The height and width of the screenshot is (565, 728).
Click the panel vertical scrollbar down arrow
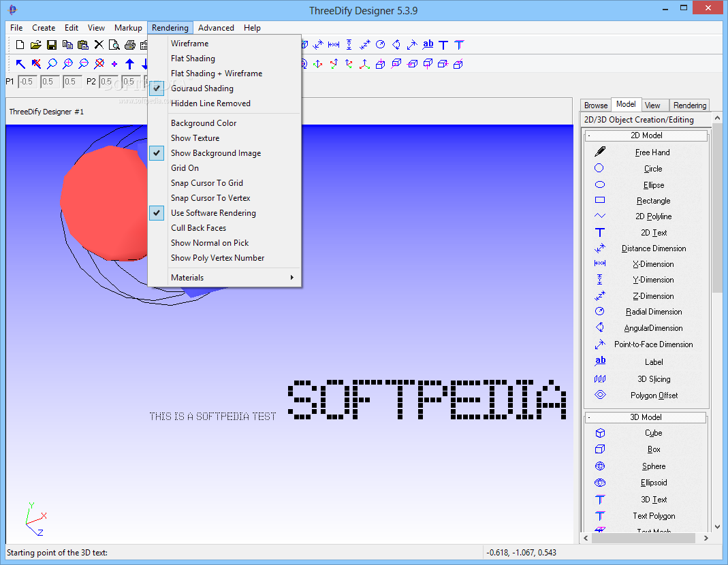coord(717,527)
